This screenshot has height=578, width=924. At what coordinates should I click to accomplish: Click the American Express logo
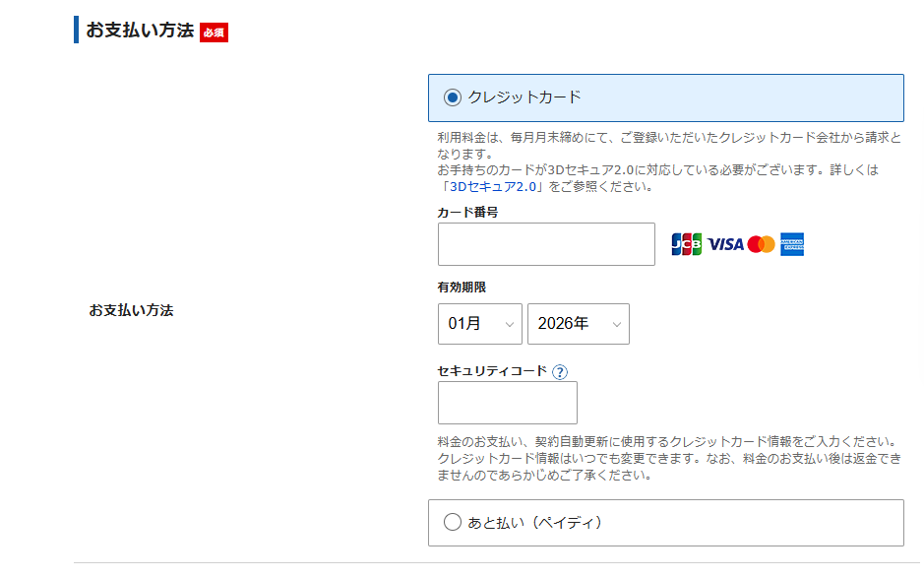tap(792, 244)
